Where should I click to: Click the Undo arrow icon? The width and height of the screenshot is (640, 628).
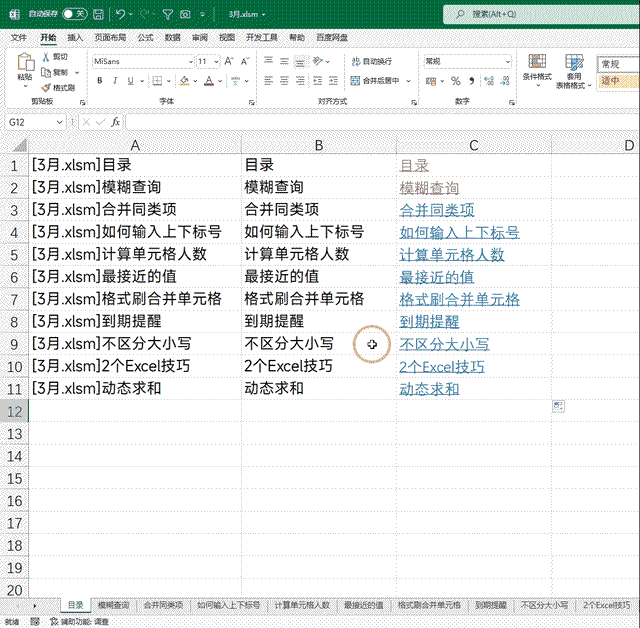pos(120,14)
